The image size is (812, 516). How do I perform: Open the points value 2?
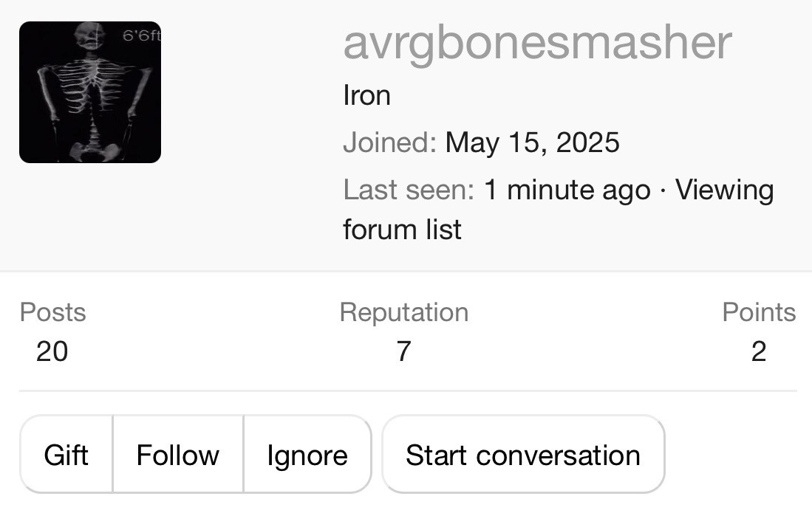click(x=759, y=351)
